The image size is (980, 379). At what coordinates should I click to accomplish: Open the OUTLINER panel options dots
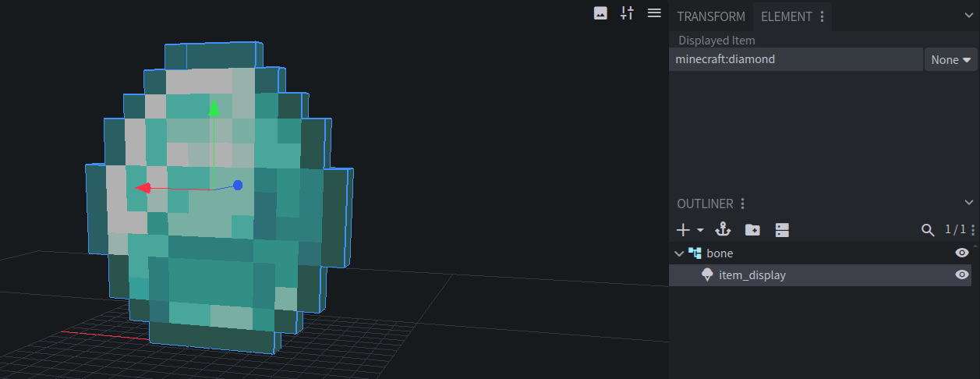(742, 204)
